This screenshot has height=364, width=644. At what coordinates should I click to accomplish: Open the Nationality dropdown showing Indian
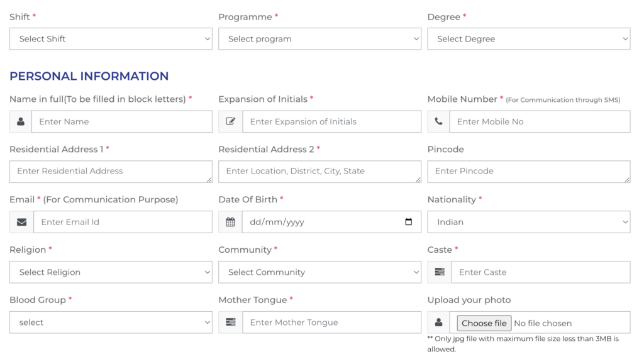[528, 222]
